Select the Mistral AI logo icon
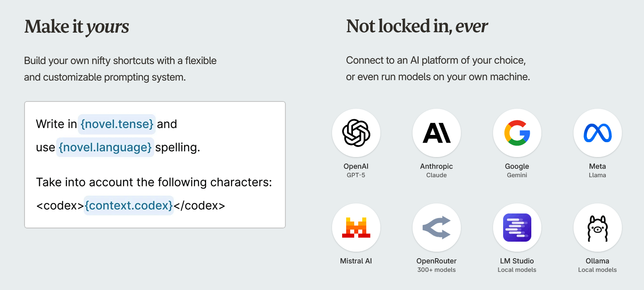Viewport: 644px width, 290px height. point(356,228)
